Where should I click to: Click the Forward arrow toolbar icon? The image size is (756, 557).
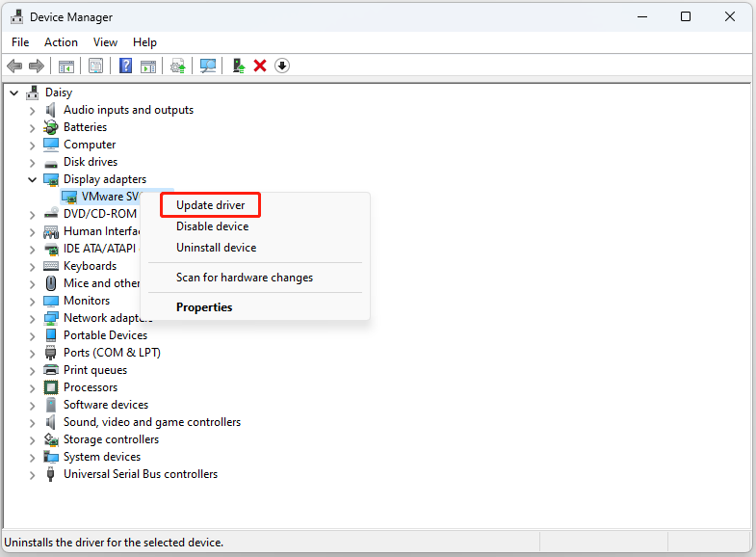(37, 66)
